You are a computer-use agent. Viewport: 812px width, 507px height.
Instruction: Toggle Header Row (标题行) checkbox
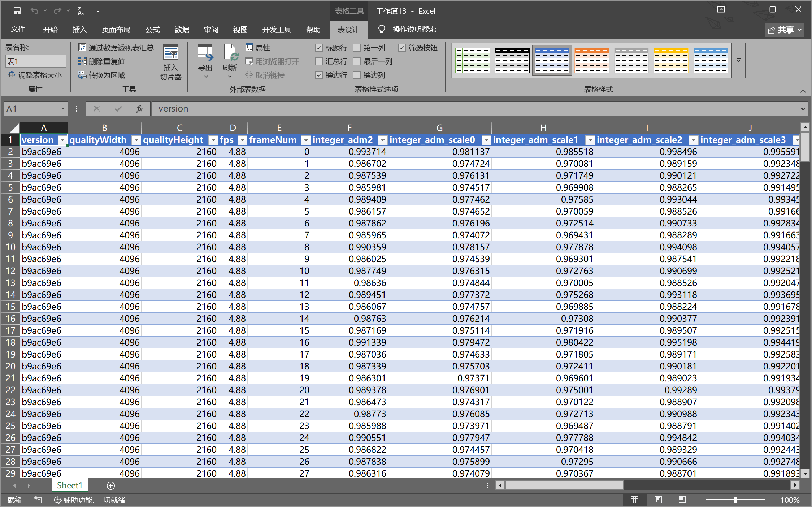(x=319, y=48)
